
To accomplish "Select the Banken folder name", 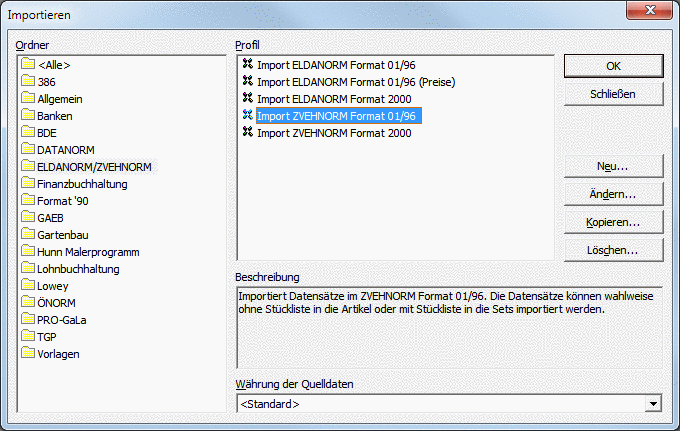I will pos(55,116).
